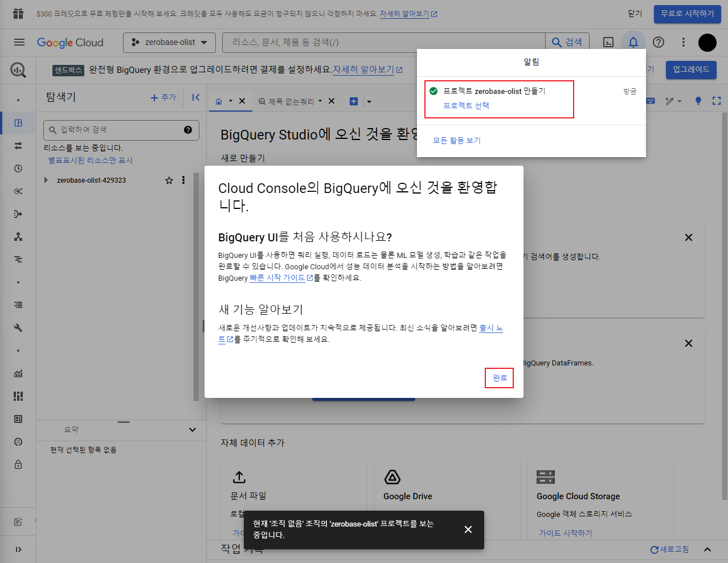
Task: Open the wrench tools sidebar icon
Action: pos(18,328)
